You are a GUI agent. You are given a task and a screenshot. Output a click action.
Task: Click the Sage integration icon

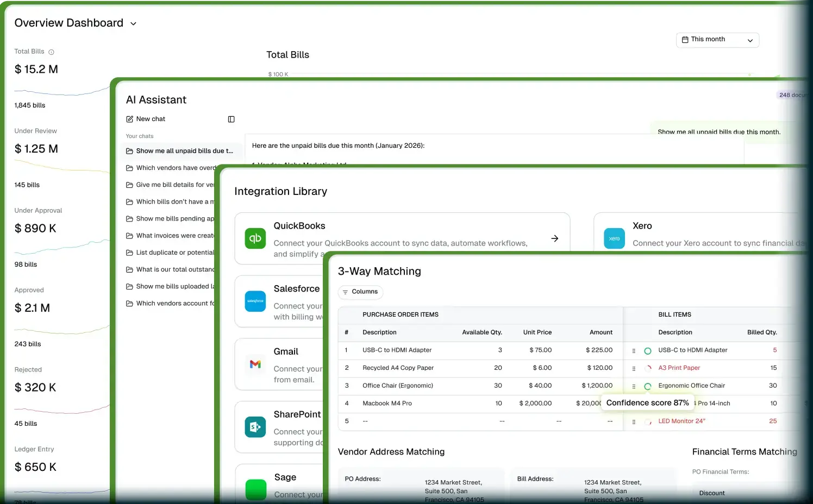coord(255,489)
